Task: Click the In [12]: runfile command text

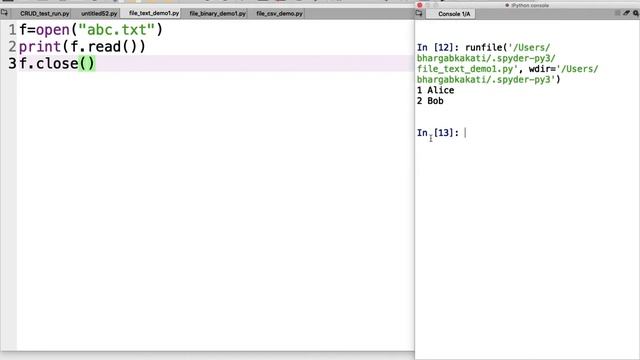Action: click(507, 63)
